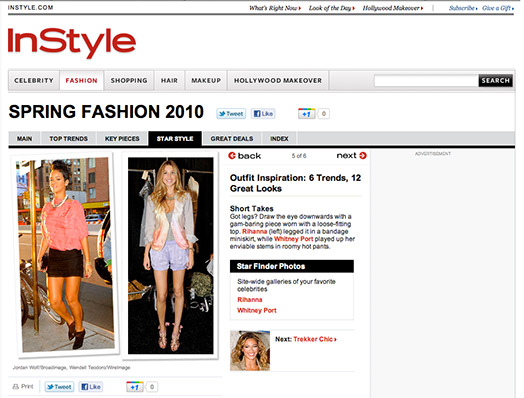
Task: Click the search input field
Action: pos(426,81)
